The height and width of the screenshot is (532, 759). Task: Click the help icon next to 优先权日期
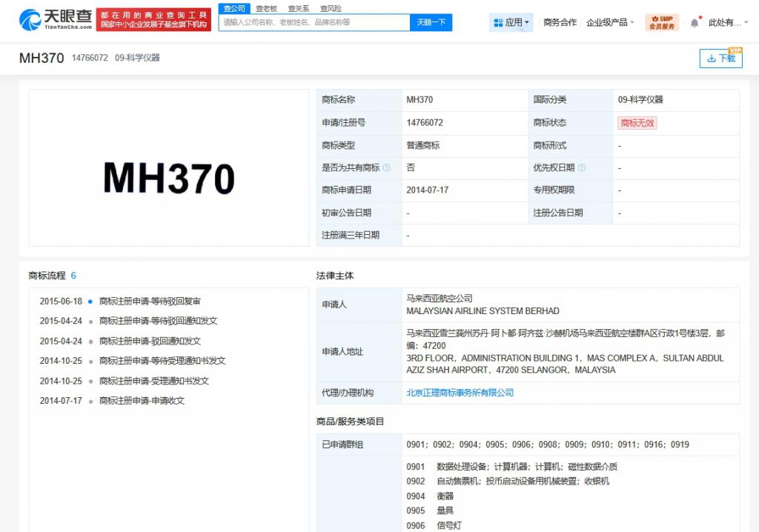click(x=582, y=168)
